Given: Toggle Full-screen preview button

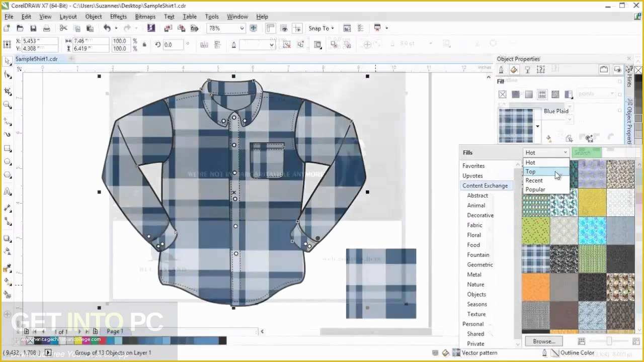Looking at the screenshot, I should [254, 28].
